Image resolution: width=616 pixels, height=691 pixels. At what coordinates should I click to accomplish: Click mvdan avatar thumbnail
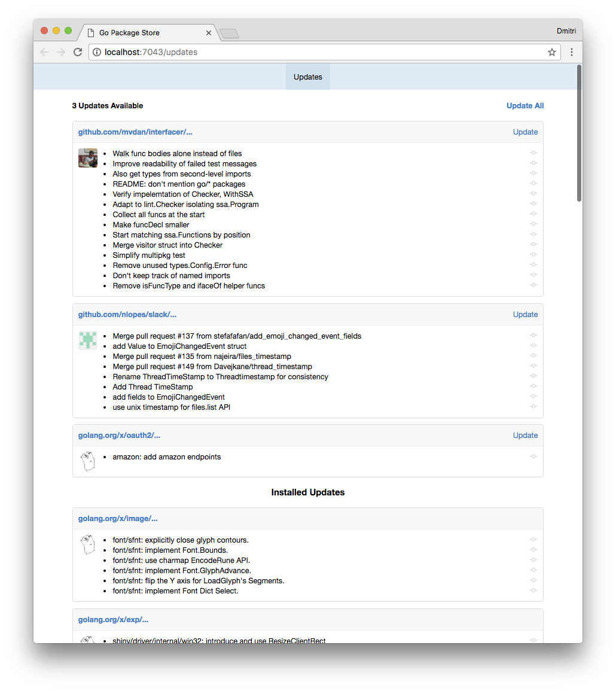coord(88,158)
